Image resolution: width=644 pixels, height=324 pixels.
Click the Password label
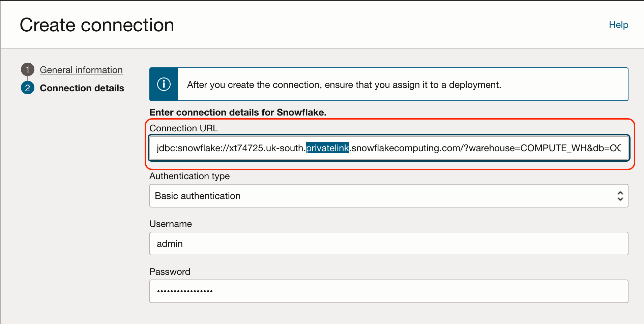pos(170,272)
